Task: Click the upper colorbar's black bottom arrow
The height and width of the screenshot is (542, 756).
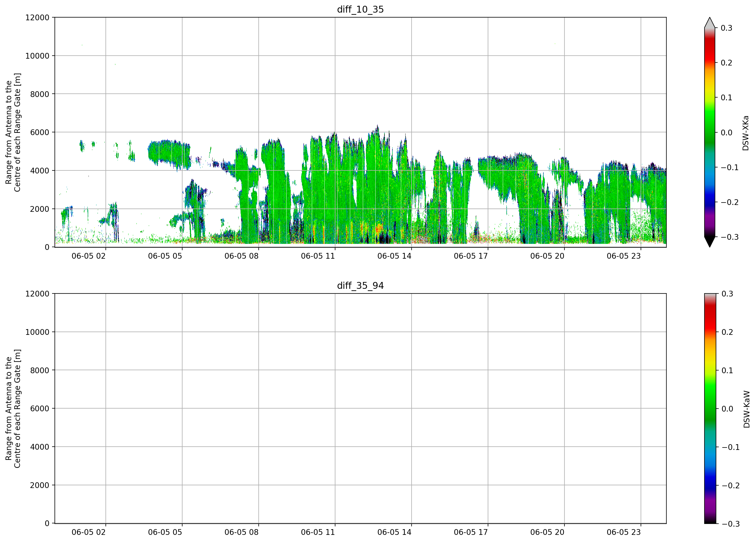Action: click(x=710, y=242)
